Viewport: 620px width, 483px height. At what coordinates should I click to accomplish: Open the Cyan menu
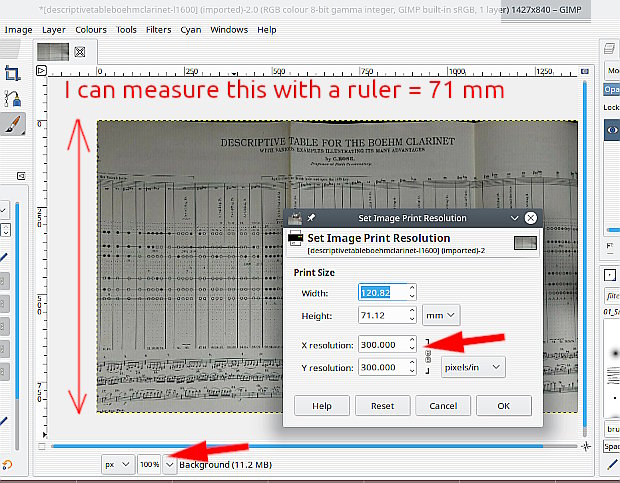click(x=191, y=30)
